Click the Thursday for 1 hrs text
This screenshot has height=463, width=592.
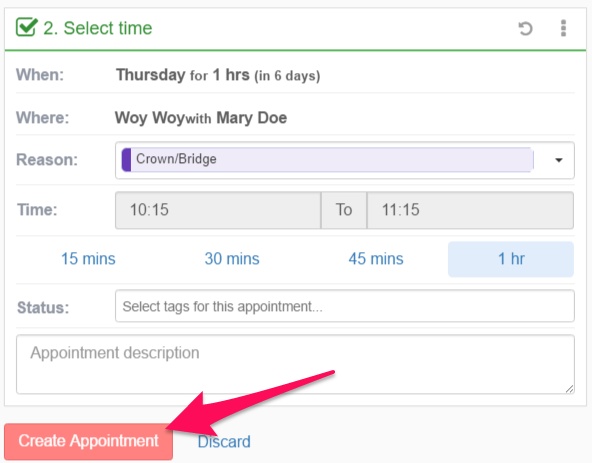tap(182, 75)
